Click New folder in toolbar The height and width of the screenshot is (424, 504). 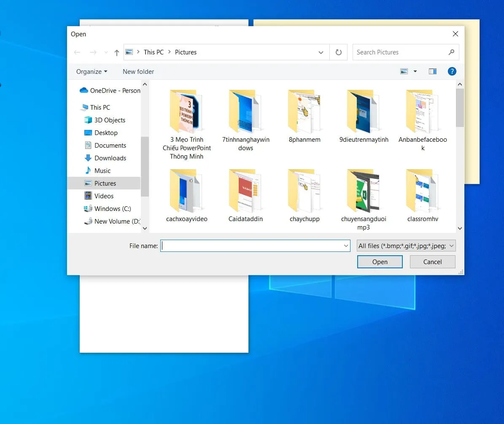[138, 71]
